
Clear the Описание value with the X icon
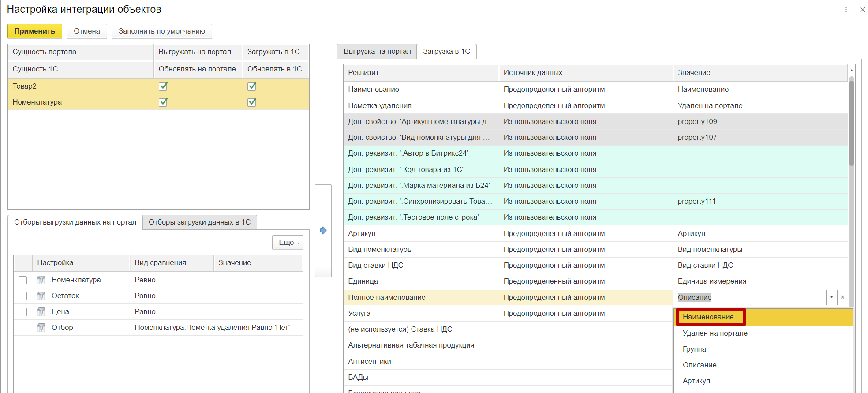842,297
